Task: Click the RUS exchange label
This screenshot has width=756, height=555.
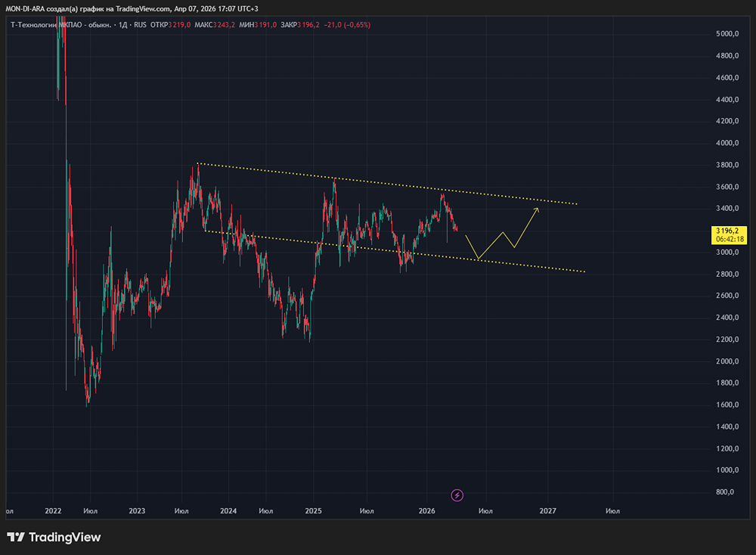Action: click(x=141, y=25)
